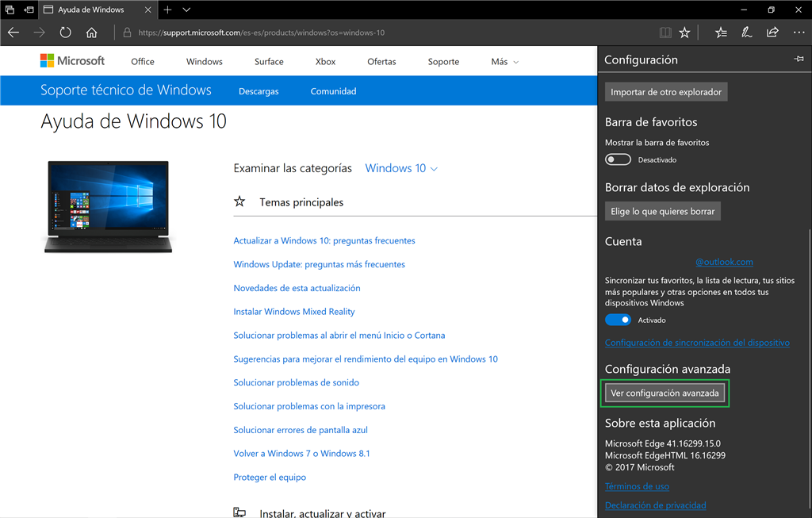Share this page icon
Viewport: 812px width, 518px height.
[772, 33]
